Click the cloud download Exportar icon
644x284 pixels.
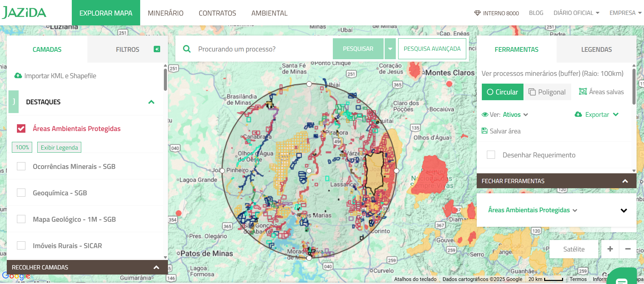(578, 114)
